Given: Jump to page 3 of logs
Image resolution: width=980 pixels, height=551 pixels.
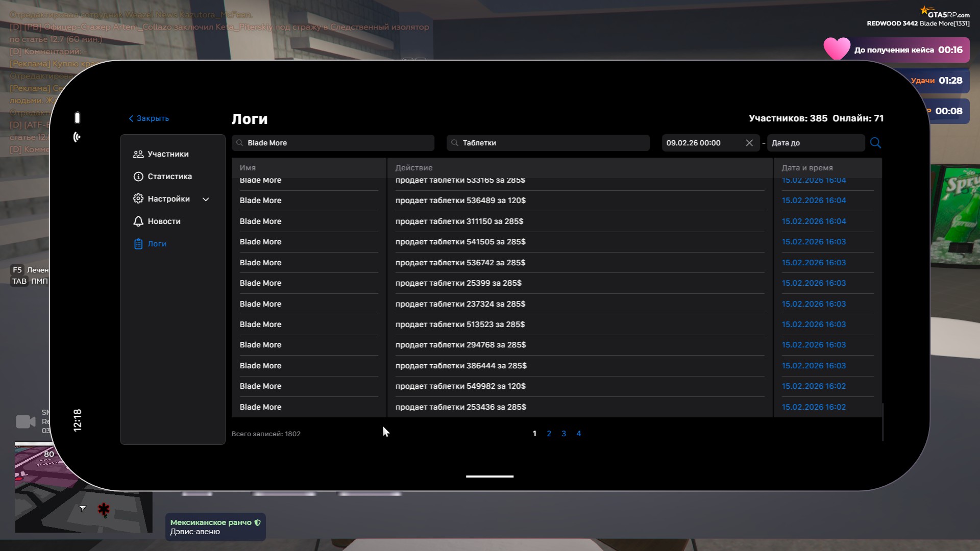Looking at the screenshot, I should (x=563, y=434).
